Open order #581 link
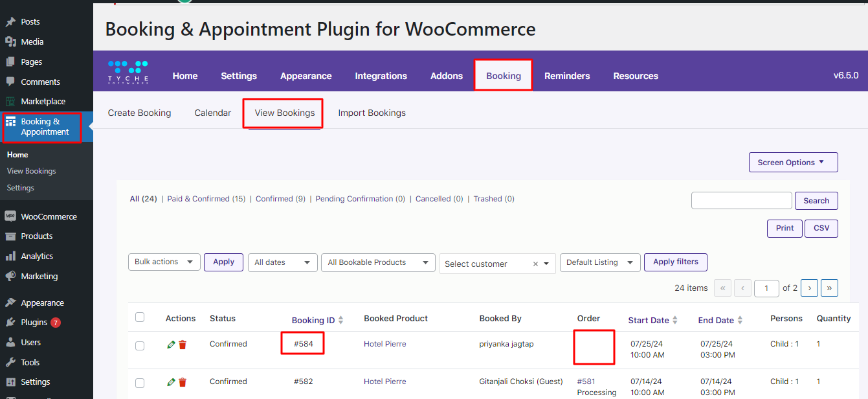This screenshot has height=399, width=868. click(x=586, y=382)
